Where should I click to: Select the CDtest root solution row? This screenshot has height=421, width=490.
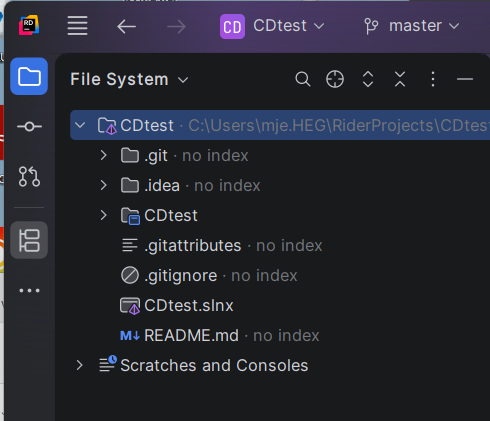pos(280,125)
